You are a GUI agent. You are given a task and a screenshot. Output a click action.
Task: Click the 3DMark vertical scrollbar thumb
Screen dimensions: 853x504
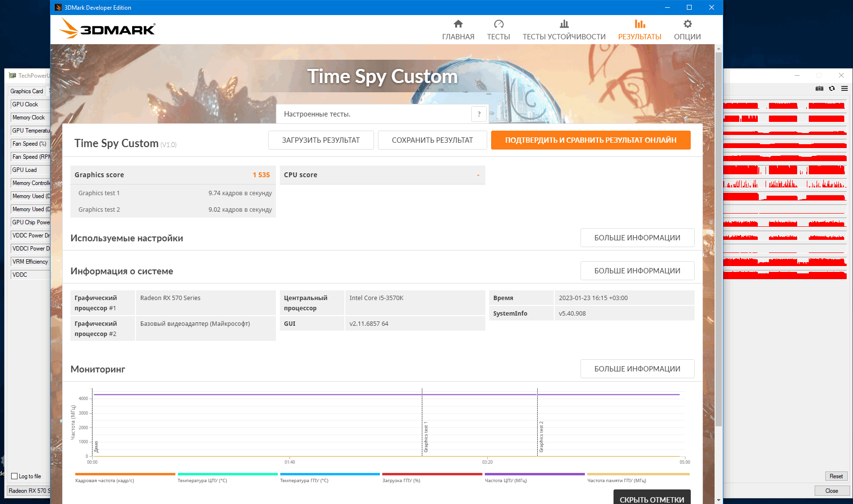click(718, 239)
